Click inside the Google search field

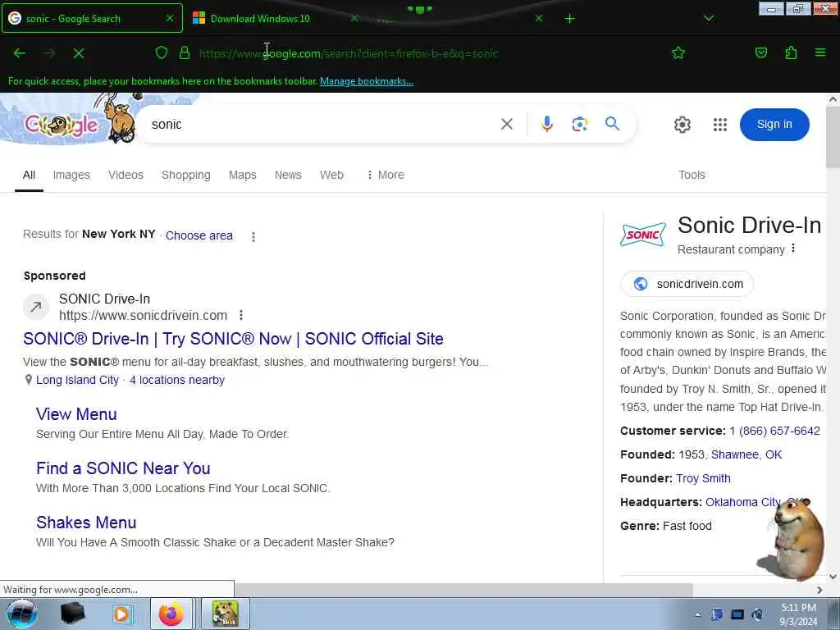(x=322, y=125)
